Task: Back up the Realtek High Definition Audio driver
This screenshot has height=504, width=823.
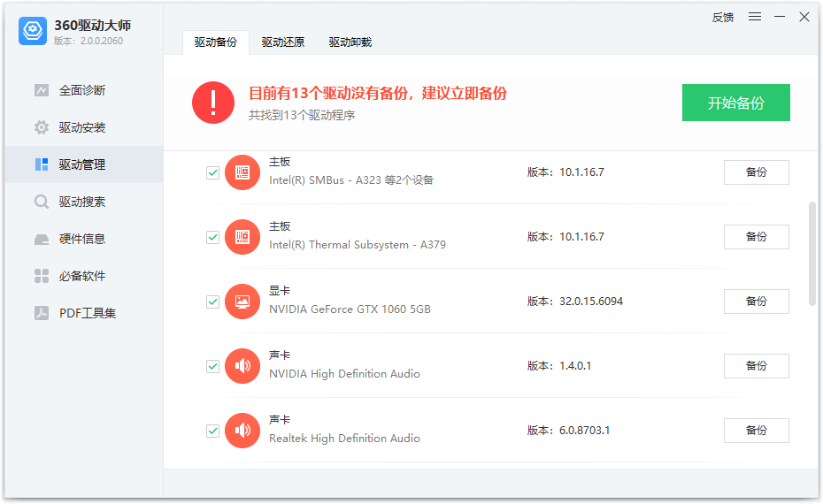Action: point(757,430)
